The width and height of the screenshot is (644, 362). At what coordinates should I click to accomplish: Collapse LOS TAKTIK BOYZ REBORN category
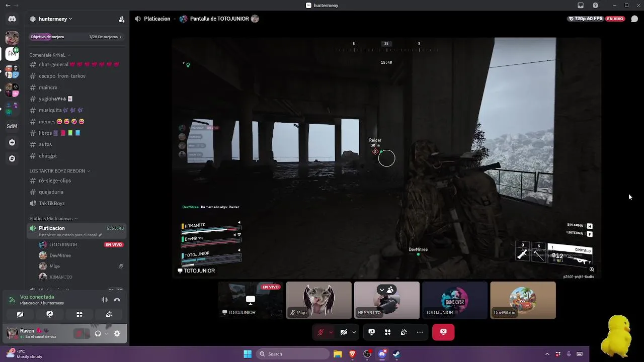point(59,171)
